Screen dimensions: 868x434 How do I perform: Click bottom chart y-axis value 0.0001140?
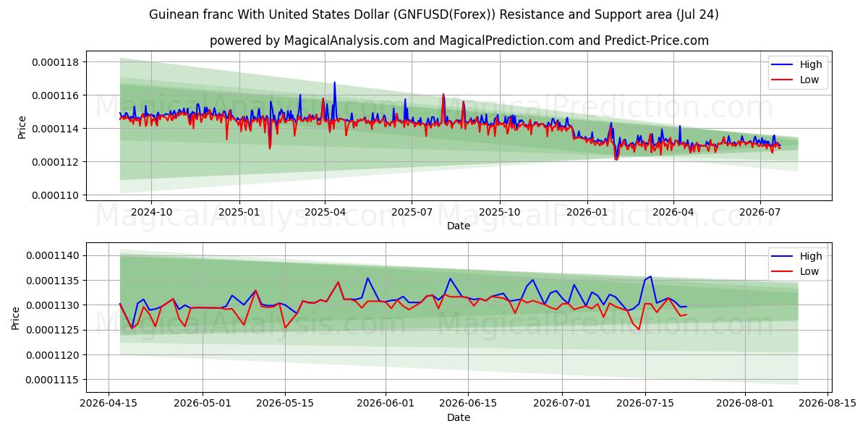54,256
